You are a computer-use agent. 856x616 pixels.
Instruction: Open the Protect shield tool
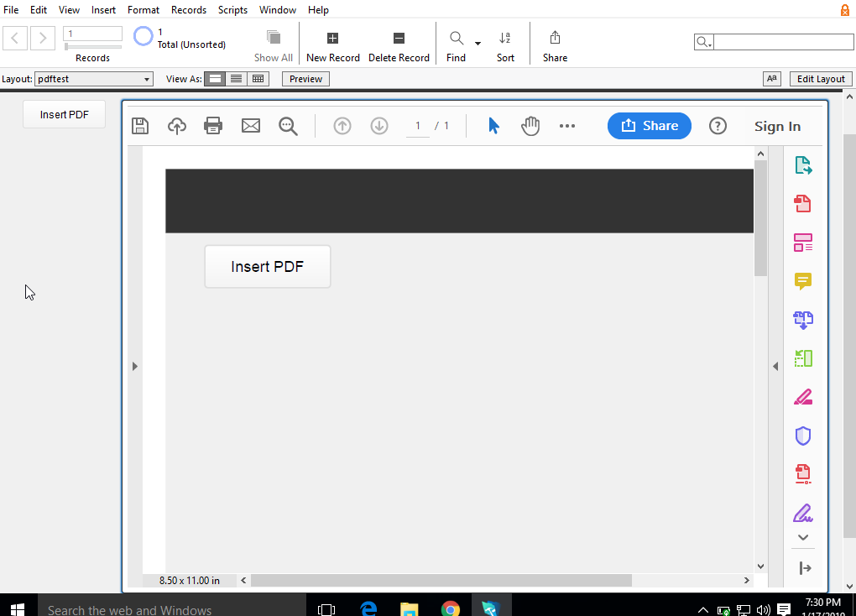point(803,436)
